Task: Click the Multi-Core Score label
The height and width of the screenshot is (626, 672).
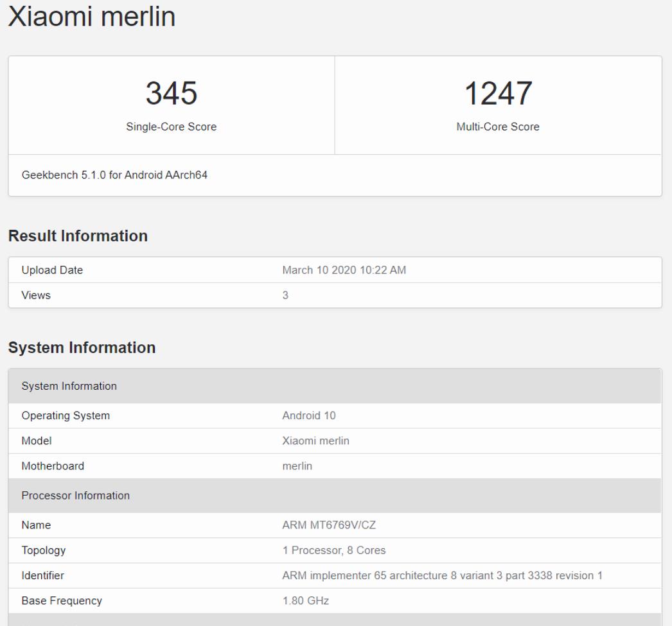Action: click(498, 126)
